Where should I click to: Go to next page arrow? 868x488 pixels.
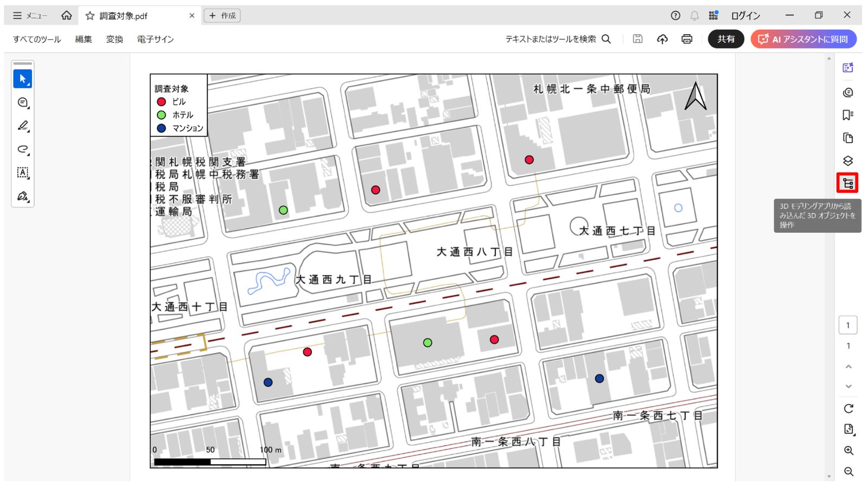848,387
